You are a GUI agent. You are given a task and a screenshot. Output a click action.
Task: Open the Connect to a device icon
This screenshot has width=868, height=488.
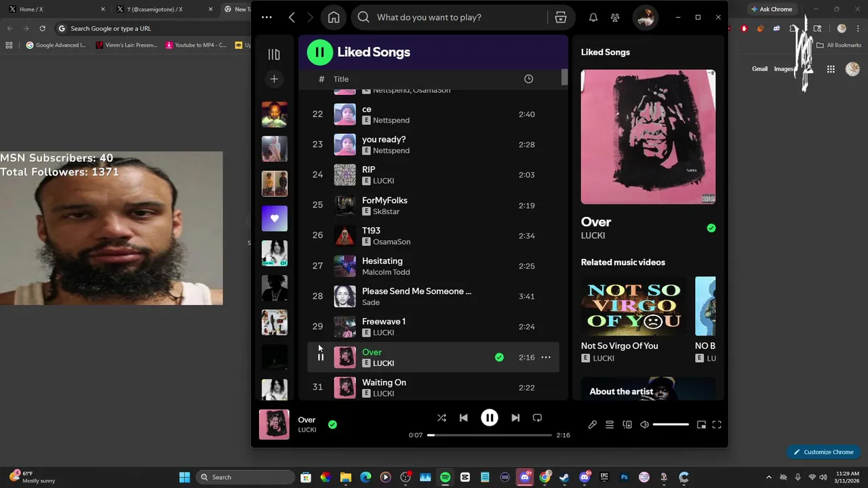[627, 425]
